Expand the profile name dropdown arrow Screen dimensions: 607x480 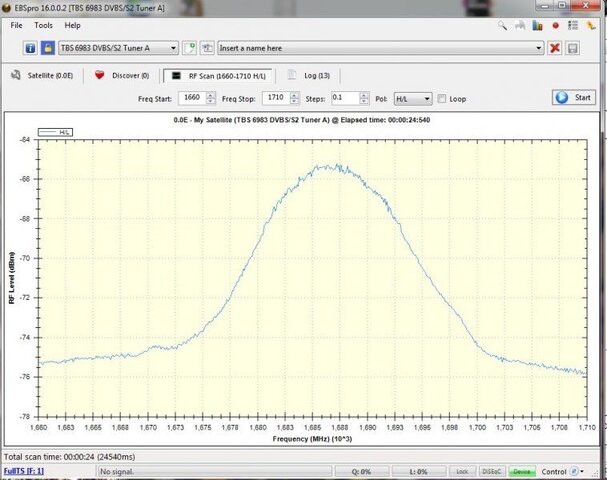point(538,48)
